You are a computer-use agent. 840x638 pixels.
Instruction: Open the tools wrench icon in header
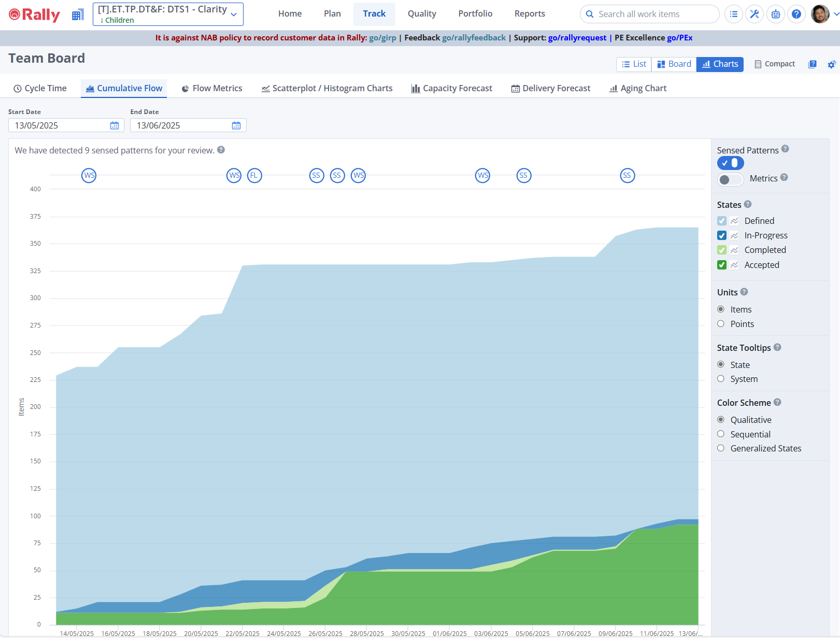pyautogui.click(x=754, y=15)
